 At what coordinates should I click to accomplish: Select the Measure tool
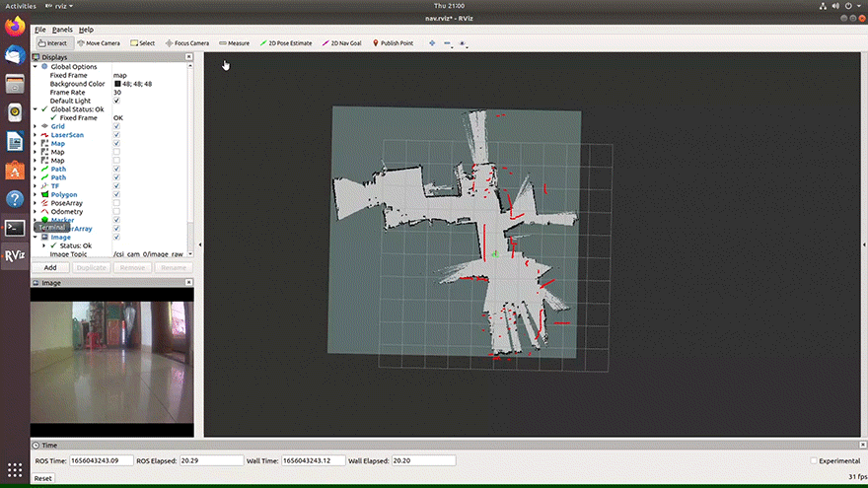235,43
